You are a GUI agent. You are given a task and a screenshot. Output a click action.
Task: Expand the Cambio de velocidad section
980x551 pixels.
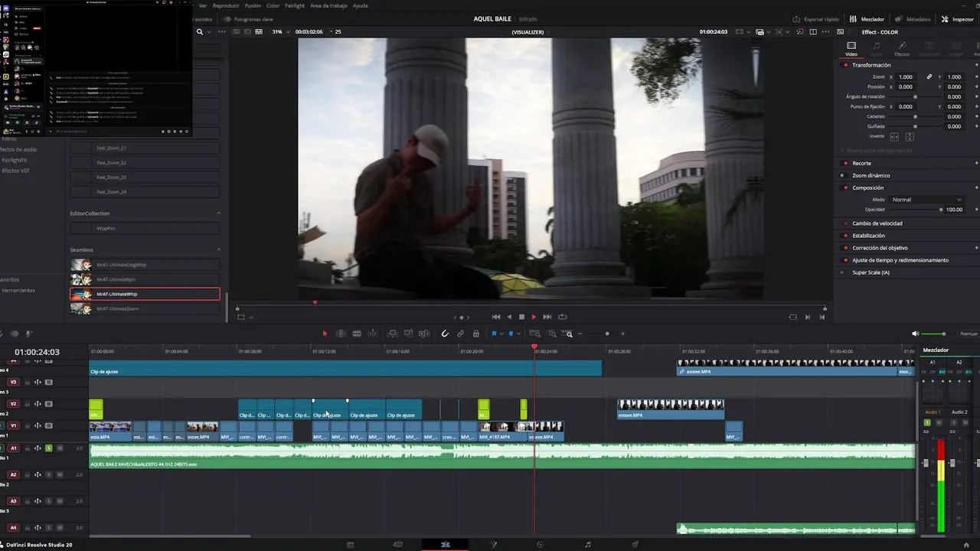point(877,223)
